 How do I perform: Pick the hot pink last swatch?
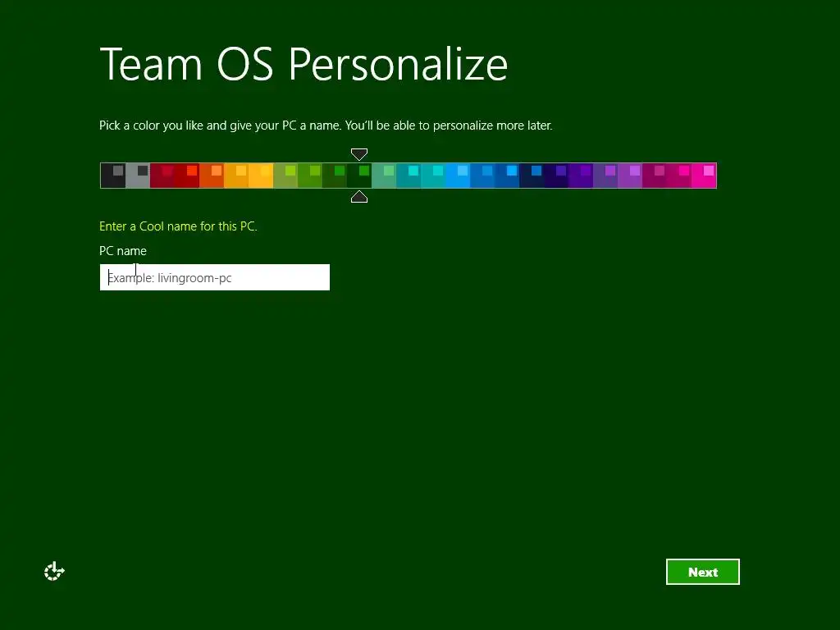(x=704, y=176)
